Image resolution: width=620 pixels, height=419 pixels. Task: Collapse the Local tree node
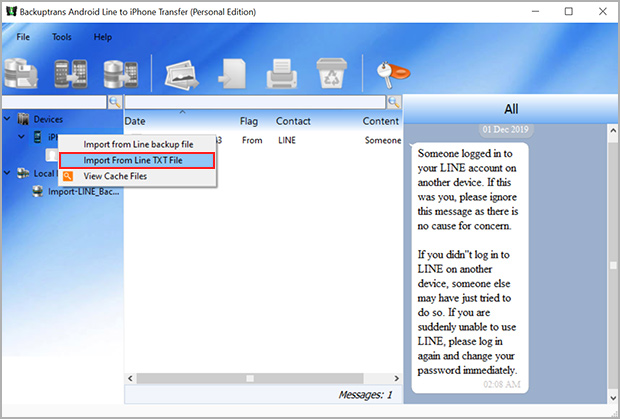(9, 173)
